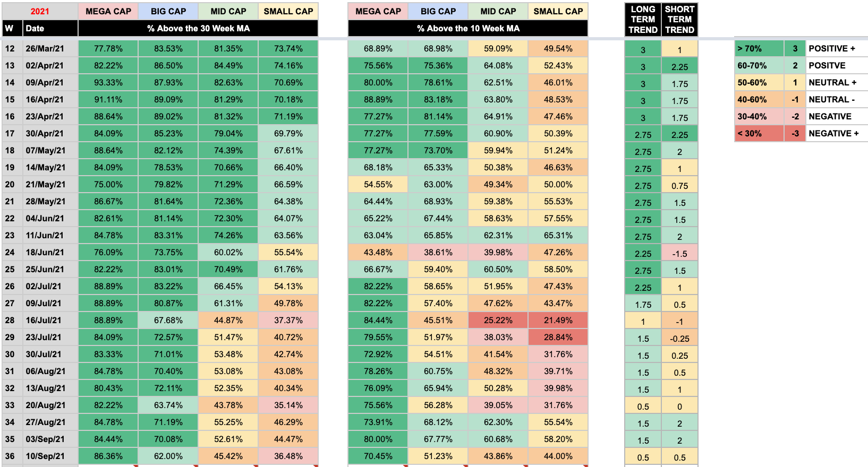
Task: Select the 'NEUTRAL -' legend label
Action: pos(831,99)
